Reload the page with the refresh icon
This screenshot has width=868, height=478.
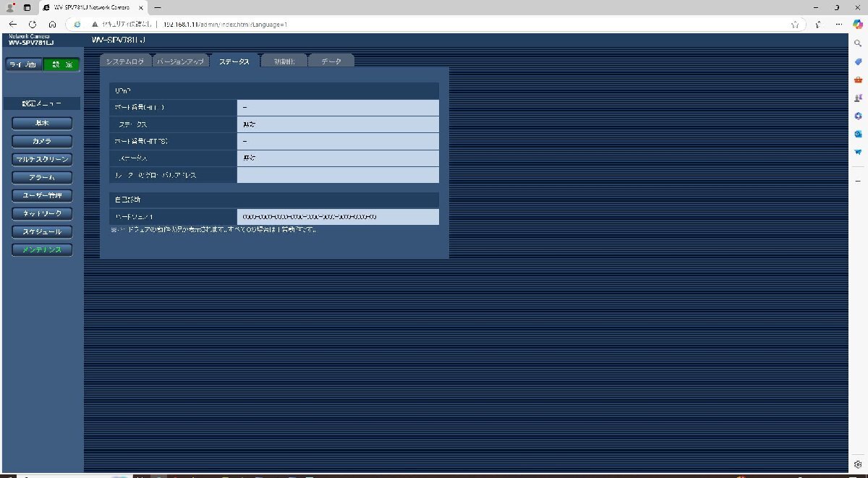pos(33,24)
